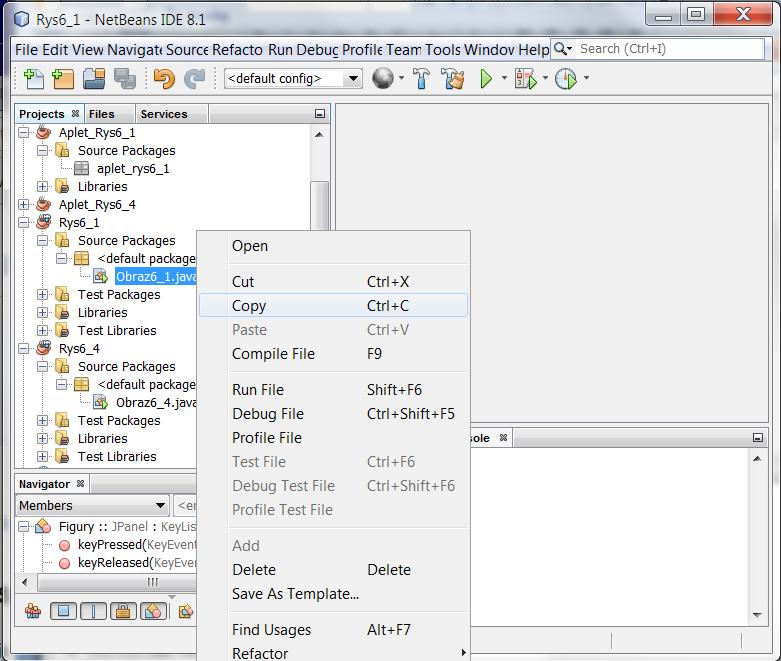
Task: Click the Save All toolbar icon
Action: click(x=125, y=79)
